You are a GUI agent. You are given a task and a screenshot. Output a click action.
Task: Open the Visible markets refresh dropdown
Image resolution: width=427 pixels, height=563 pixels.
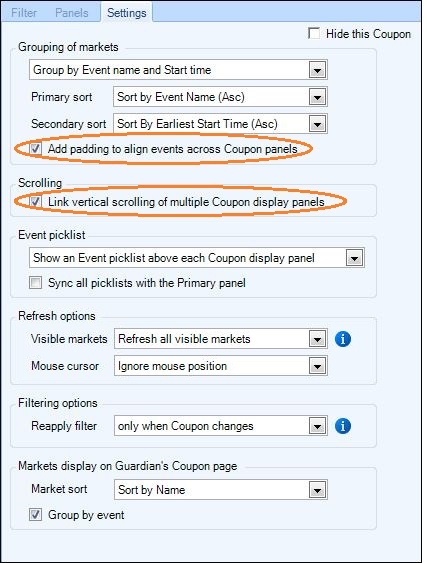[x=317, y=339]
